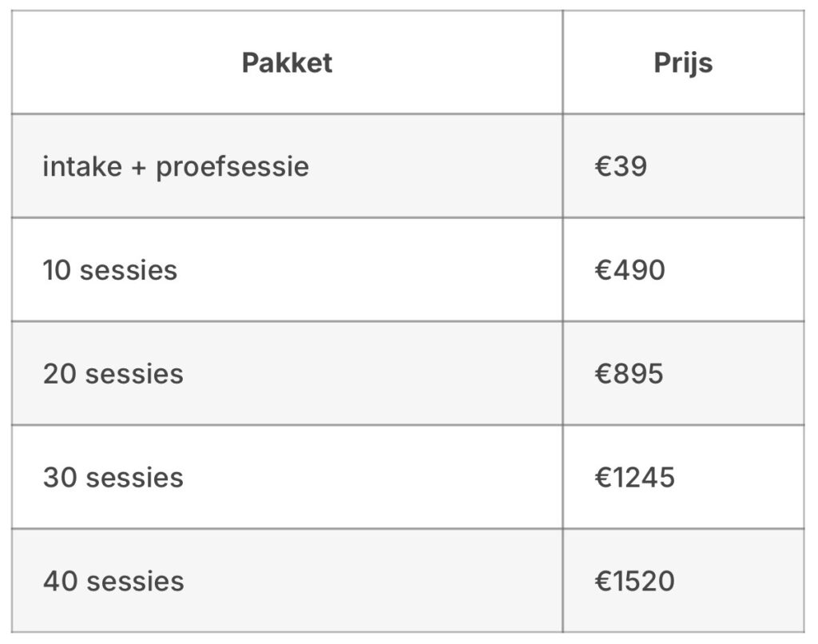Select the 10 sessies package cell
The width and height of the screenshot is (818, 644).
click(x=110, y=270)
